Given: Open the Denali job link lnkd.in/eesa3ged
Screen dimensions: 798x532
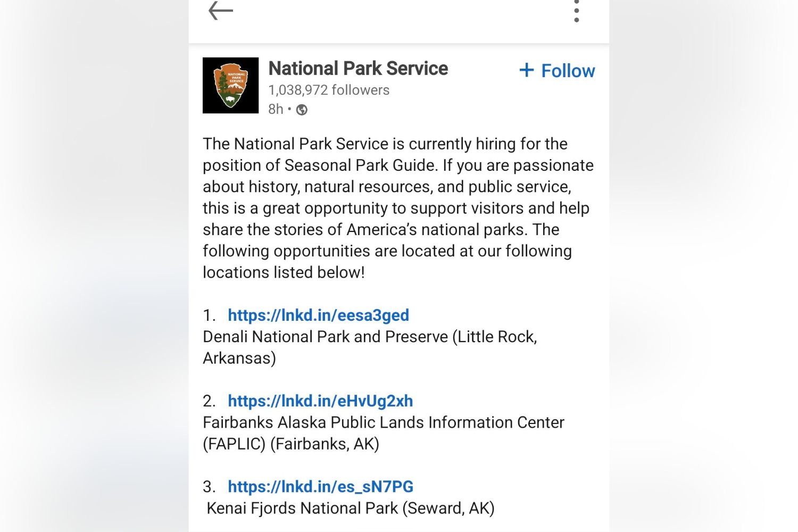Looking at the screenshot, I should tap(318, 315).
